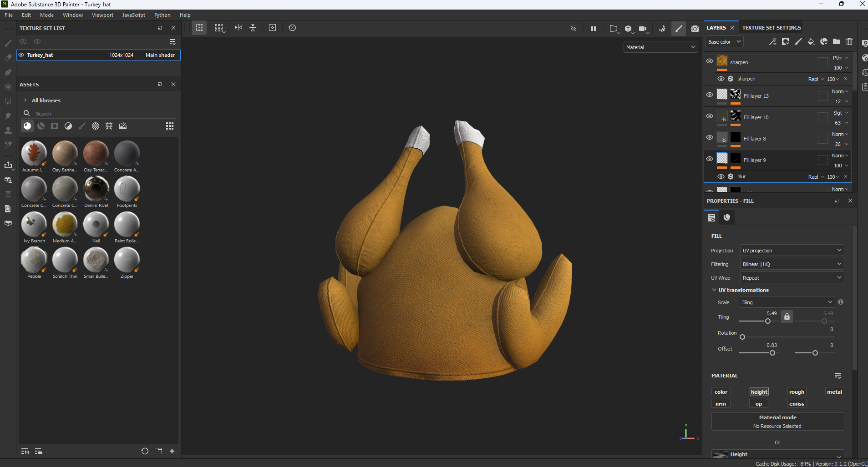Open the Viewport menu
The image size is (868, 467).
(x=102, y=15)
